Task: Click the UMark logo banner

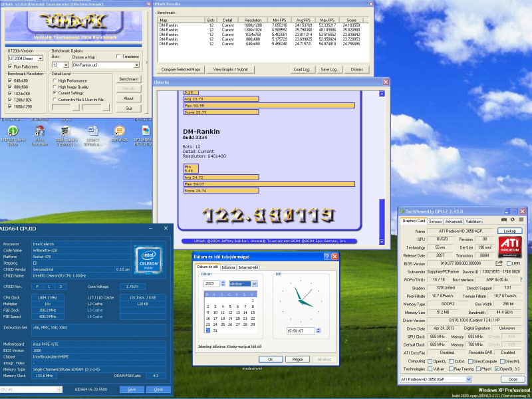Action: pos(74,26)
